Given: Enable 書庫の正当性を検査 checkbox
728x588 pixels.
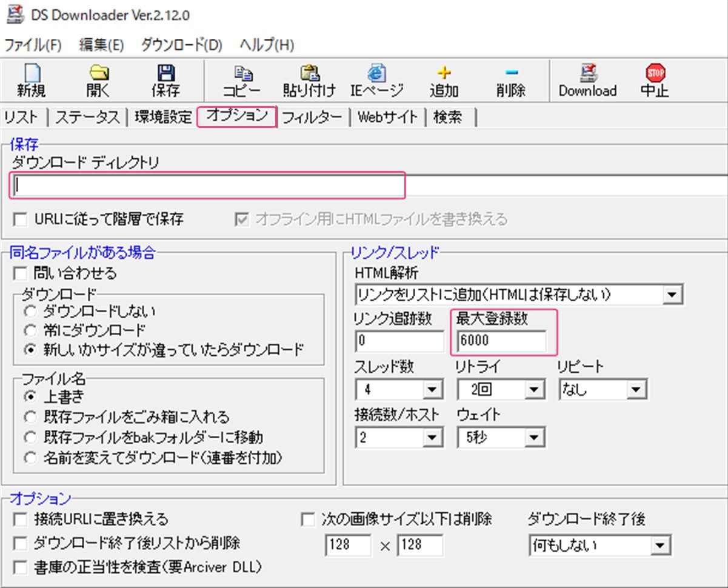Looking at the screenshot, I should [x=21, y=567].
